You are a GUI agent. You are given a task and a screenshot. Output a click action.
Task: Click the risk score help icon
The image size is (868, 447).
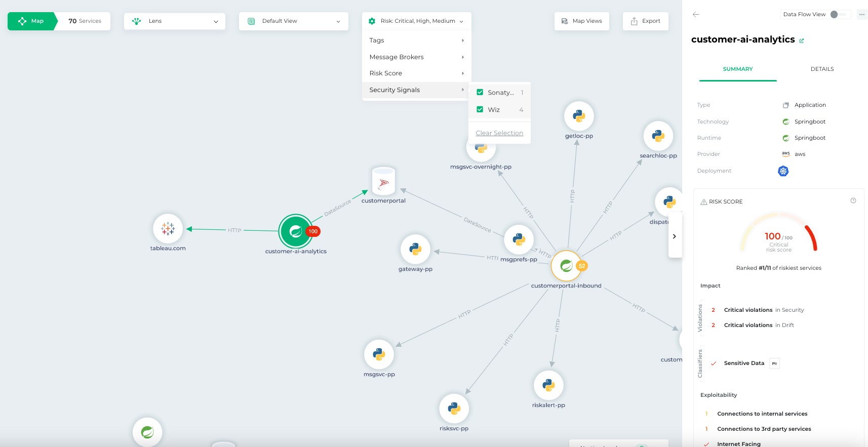point(853,201)
